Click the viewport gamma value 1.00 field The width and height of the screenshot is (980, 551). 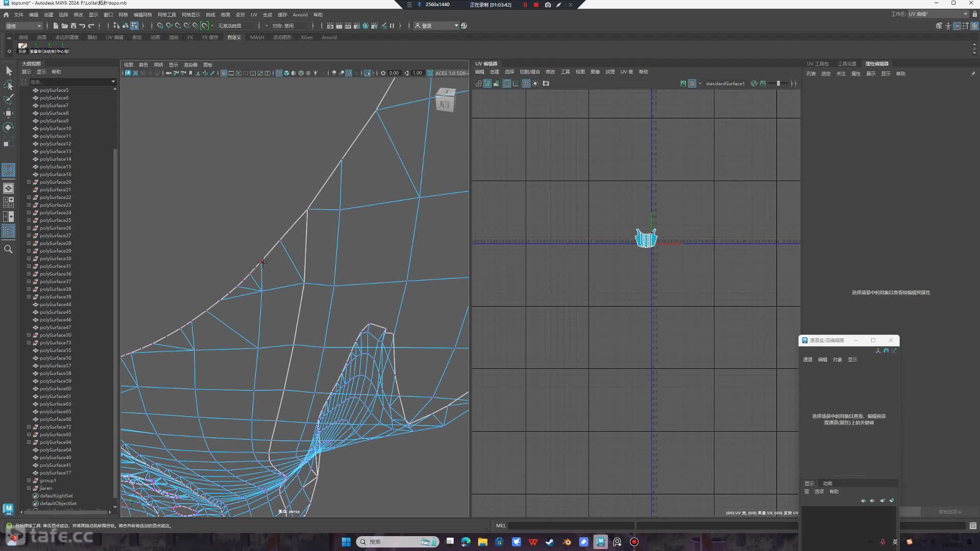tap(417, 73)
